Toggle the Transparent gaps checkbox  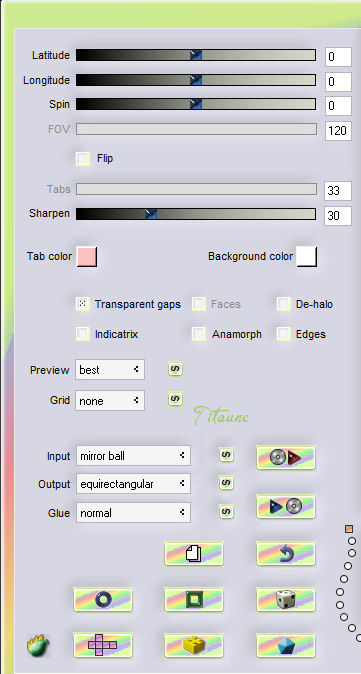pos(83,304)
